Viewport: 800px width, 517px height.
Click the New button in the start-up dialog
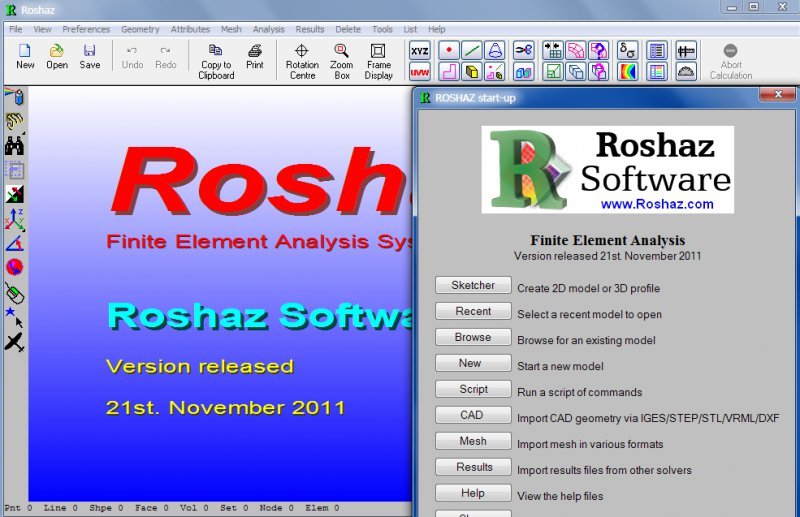click(x=473, y=363)
